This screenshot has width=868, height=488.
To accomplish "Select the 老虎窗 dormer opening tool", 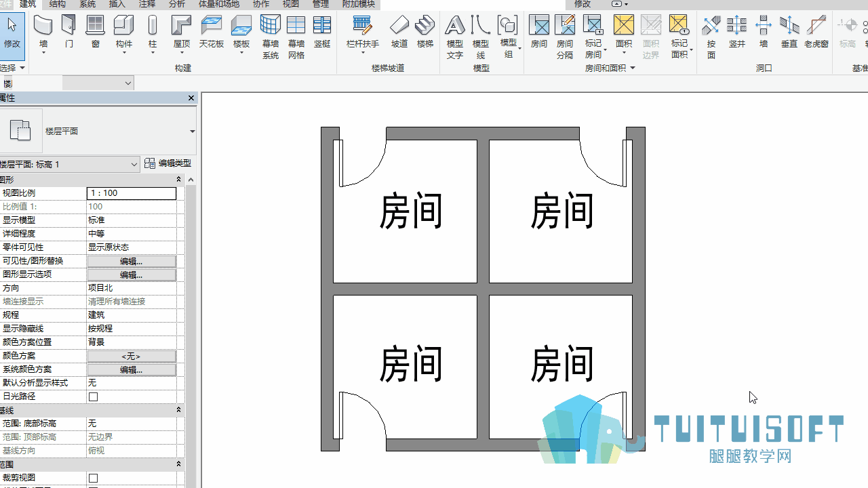I will tap(816, 33).
